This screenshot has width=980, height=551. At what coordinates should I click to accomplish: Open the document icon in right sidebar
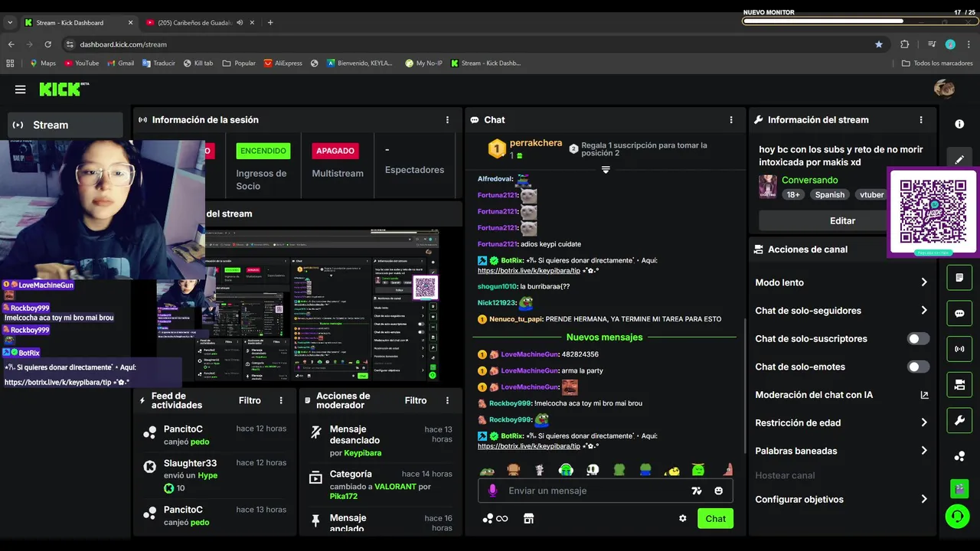point(959,278)
